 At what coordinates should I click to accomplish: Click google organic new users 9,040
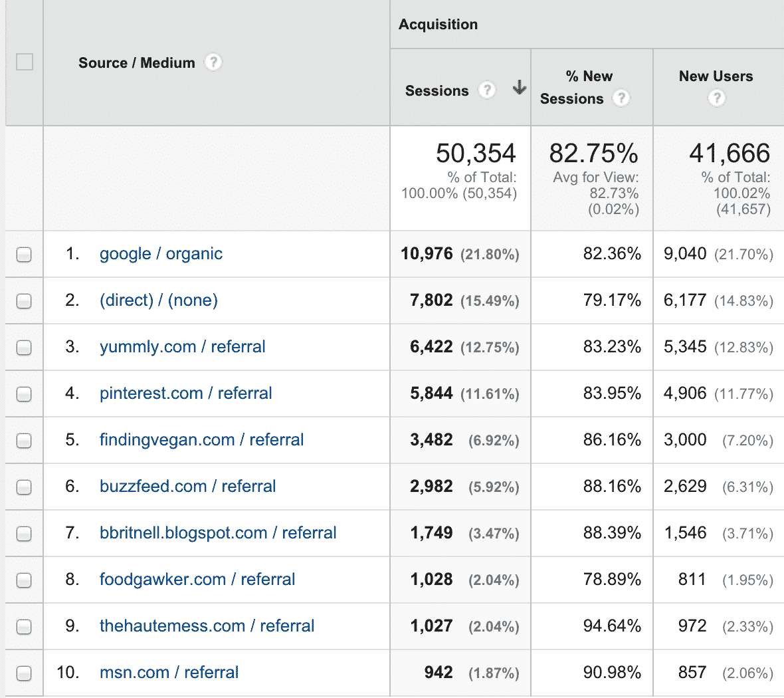point(685,254)
